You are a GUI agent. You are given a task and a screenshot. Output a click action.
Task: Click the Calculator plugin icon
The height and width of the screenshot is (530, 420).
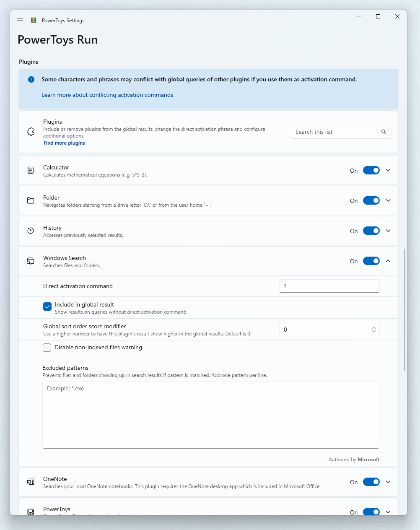(31, 170)
